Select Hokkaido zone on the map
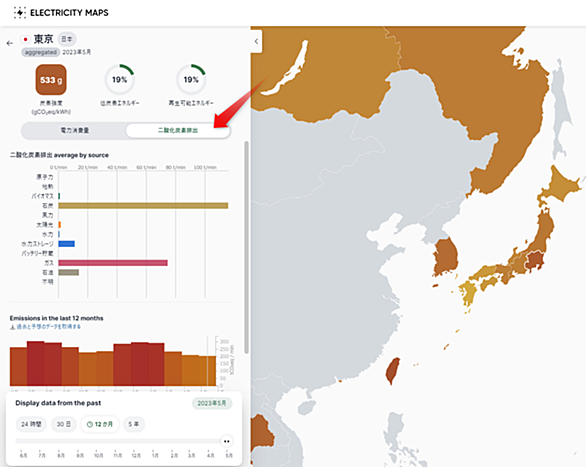The height and width of the screenshot is (467, 586). 561,187
